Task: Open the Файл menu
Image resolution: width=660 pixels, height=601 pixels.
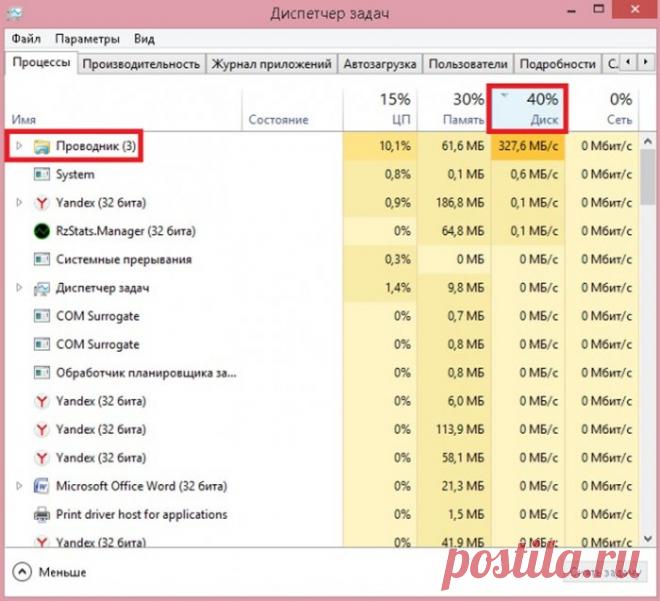Action: click(x=27, y=39)
